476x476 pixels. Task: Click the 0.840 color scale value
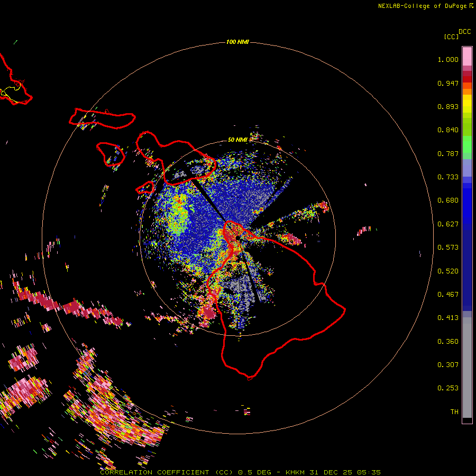[x=448, y=130]
